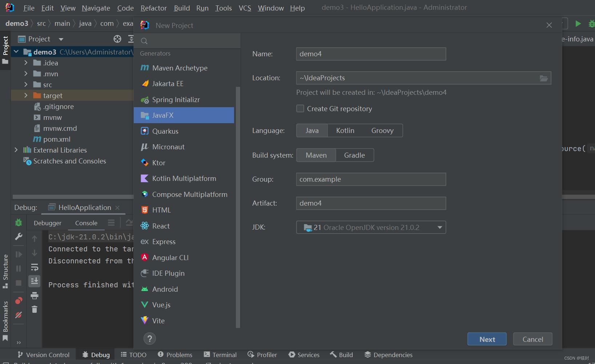The image size is (595, 364).
Task: Toggle mute breakpoints icon
Action: [19, 315]
